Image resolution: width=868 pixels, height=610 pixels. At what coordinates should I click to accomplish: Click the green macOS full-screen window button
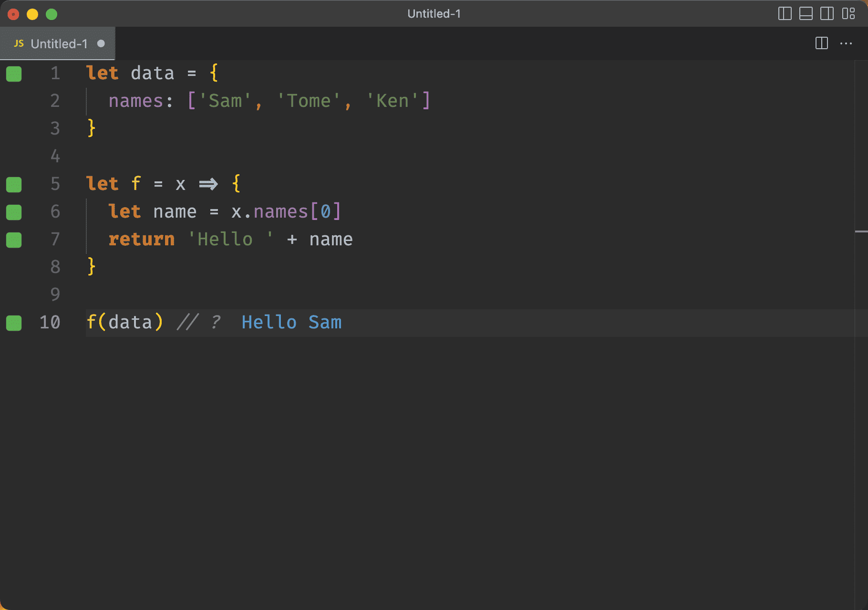coord(52,14)
